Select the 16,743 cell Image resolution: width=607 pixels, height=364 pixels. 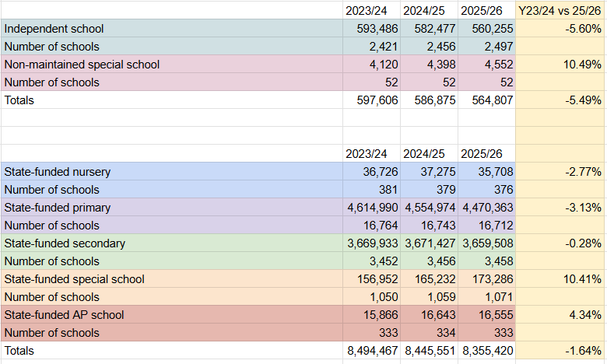click(430, 225)
